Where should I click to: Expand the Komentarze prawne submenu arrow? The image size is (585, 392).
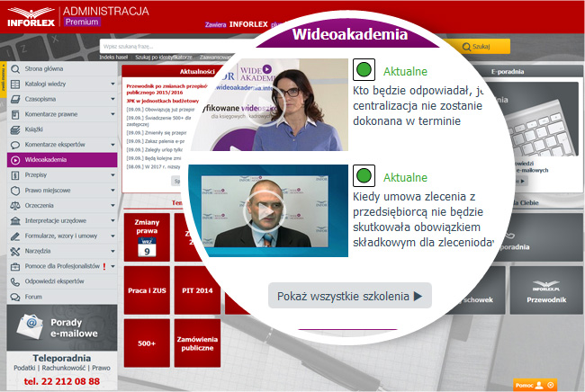point(112,114)
